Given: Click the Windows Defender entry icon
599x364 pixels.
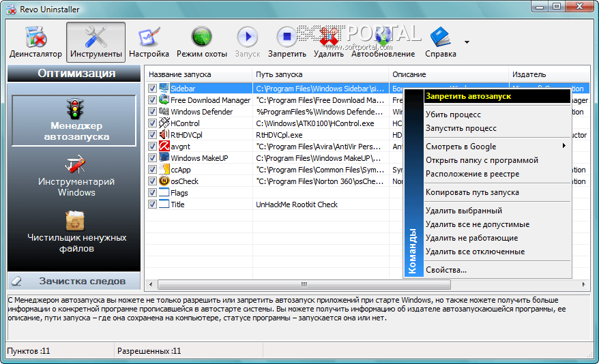Looking at the screenshot, I should [x=164, y=111].
